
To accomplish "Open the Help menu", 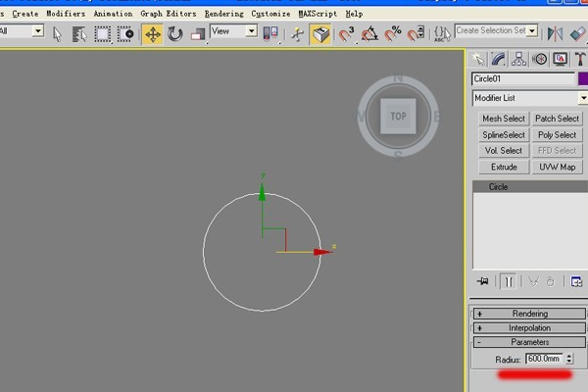I will point(354,14).
